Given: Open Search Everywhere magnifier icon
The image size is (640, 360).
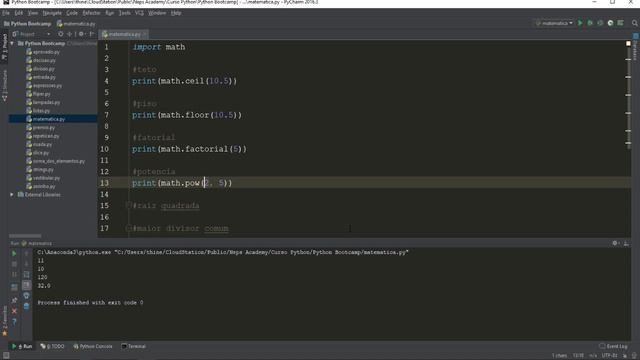Looking at the screenshot, I should point(635,23).
